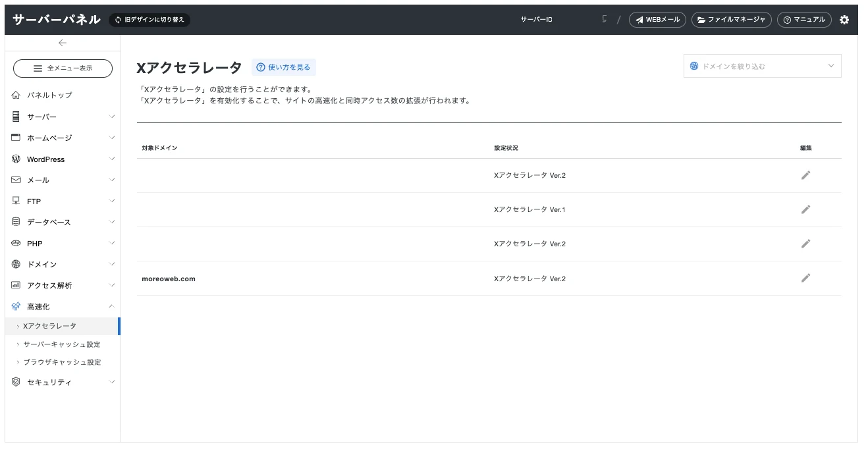
Task: Expand the メール menu chevron
Action: pyautogui.click(x=112, y=180)
